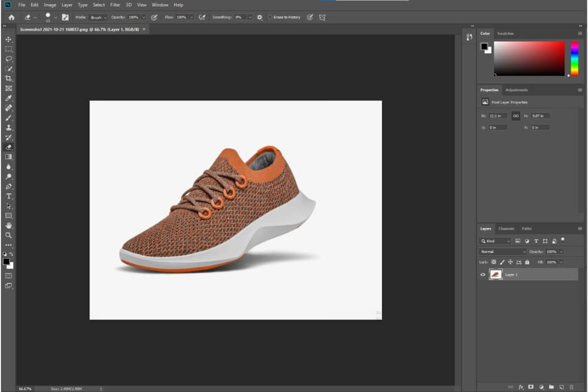Image resolution: width=588 pixels, height=392 pixels.
Task: Click the delete layer trash icon
Action: (572, 387)
